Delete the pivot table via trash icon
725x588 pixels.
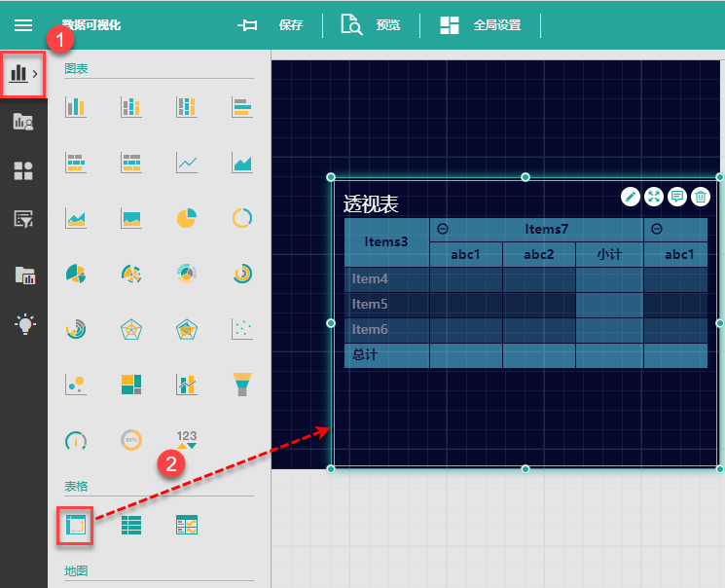tap(701, 197)
